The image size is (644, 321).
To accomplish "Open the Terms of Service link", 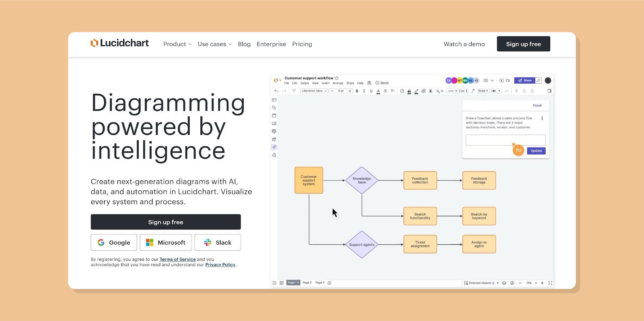I will (177, 259).
